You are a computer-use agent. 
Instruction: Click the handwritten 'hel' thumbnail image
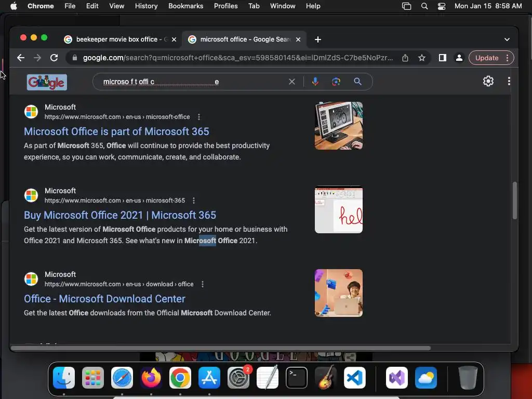pyautogui.click(x=339, y=209)
